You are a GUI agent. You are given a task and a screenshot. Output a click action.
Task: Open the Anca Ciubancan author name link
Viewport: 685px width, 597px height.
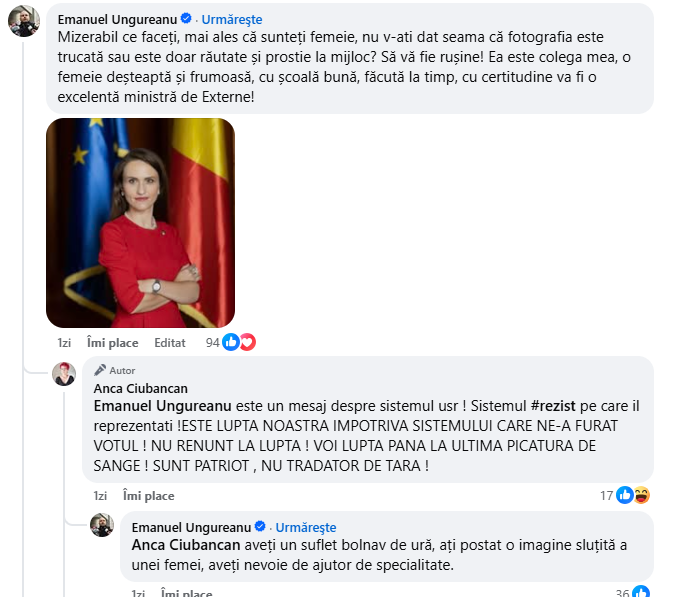tap(141, 388)
